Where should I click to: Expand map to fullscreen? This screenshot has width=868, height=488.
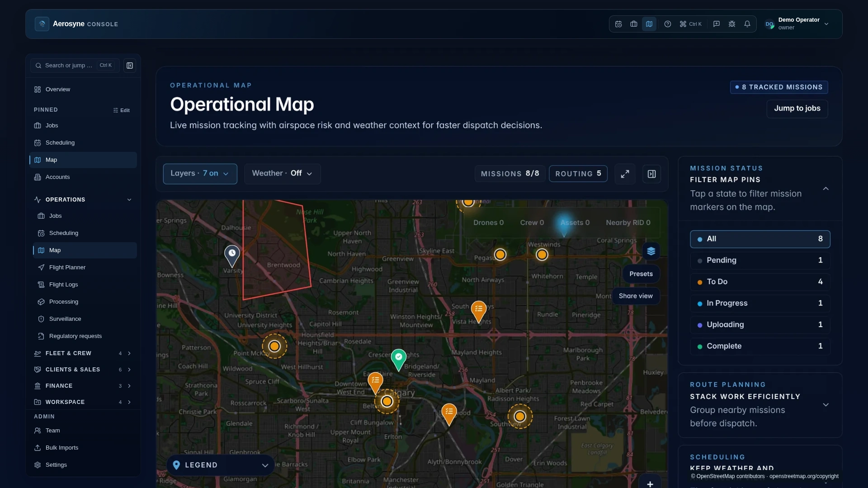(625, 174)
